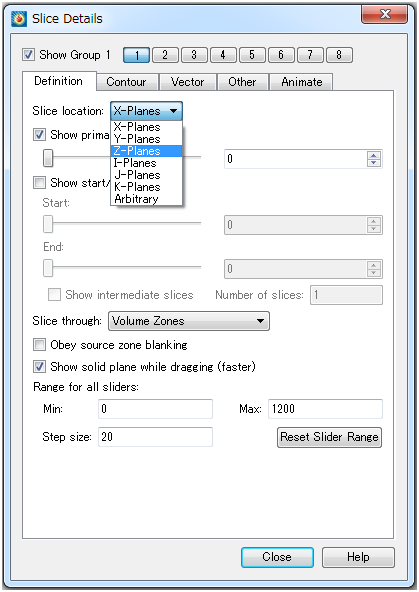The width and height of the screenshot is (419, 592).
Task: Select slice group 8 button
Action: pos(339,55)
